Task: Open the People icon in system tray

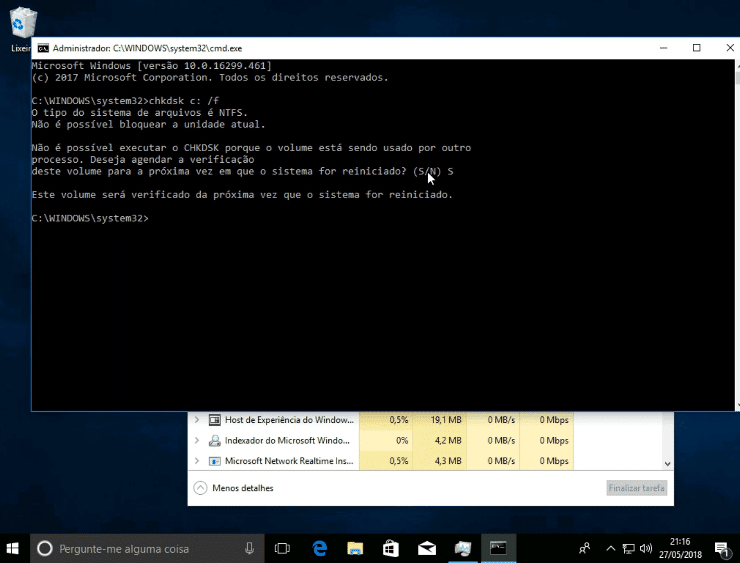Action: pos(584,548)
